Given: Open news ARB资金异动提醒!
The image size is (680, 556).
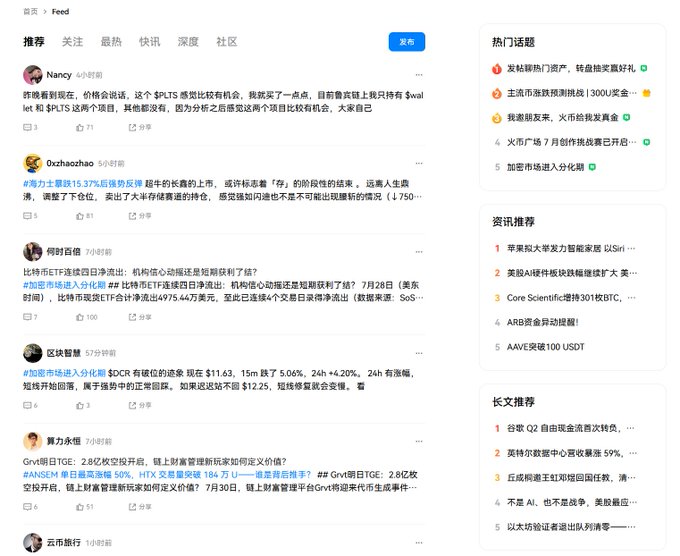Looking at the screenshot, I should [x=543, y=322].
